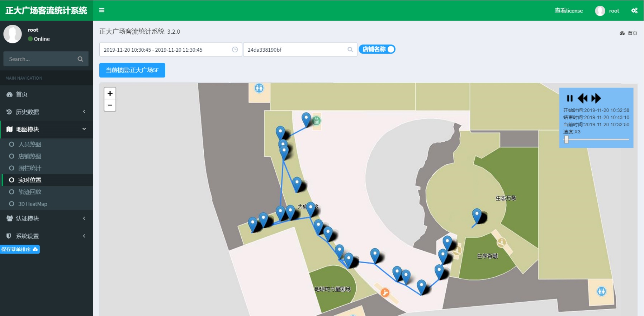Zoom out on the map
Image resolution: width=644 pixels, height=316 pixels.
pyautogui.click(x=110, y=105)
